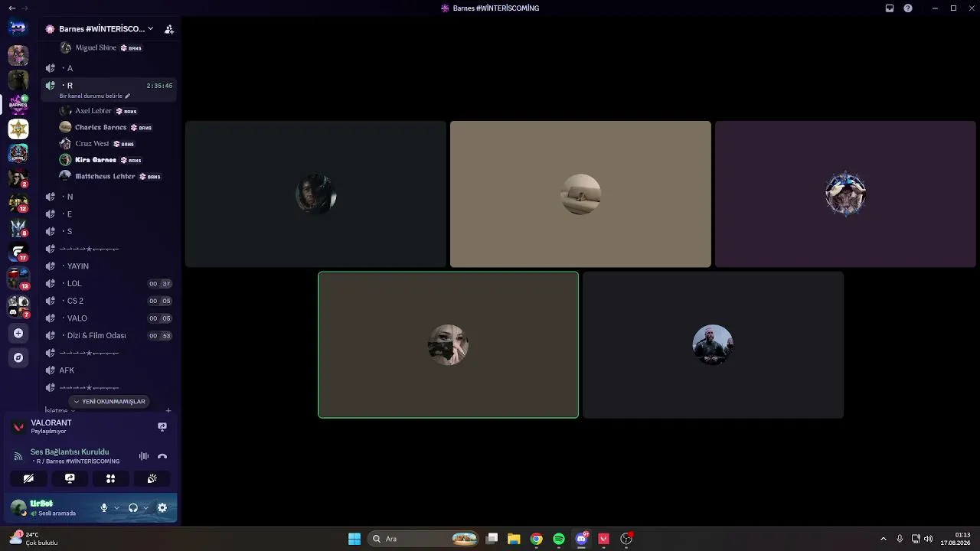Open microphone input options chevron

(x=116, y=507)
